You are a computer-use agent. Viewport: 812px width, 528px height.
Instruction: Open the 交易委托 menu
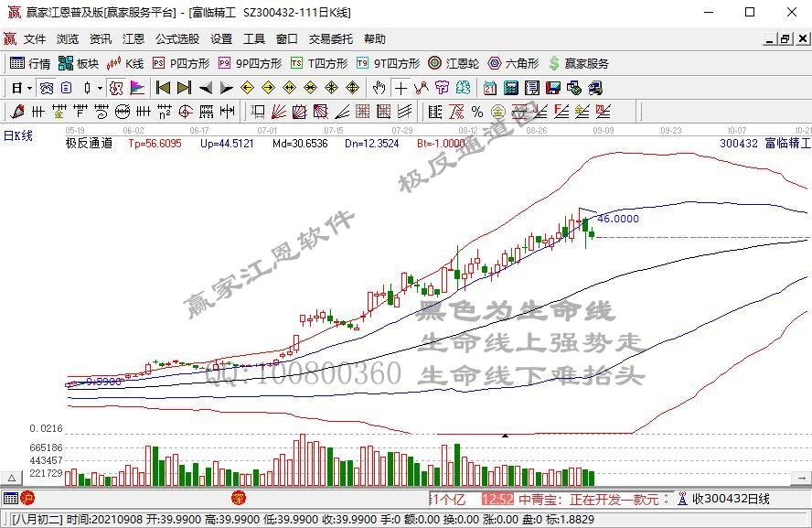coord(330,39)
